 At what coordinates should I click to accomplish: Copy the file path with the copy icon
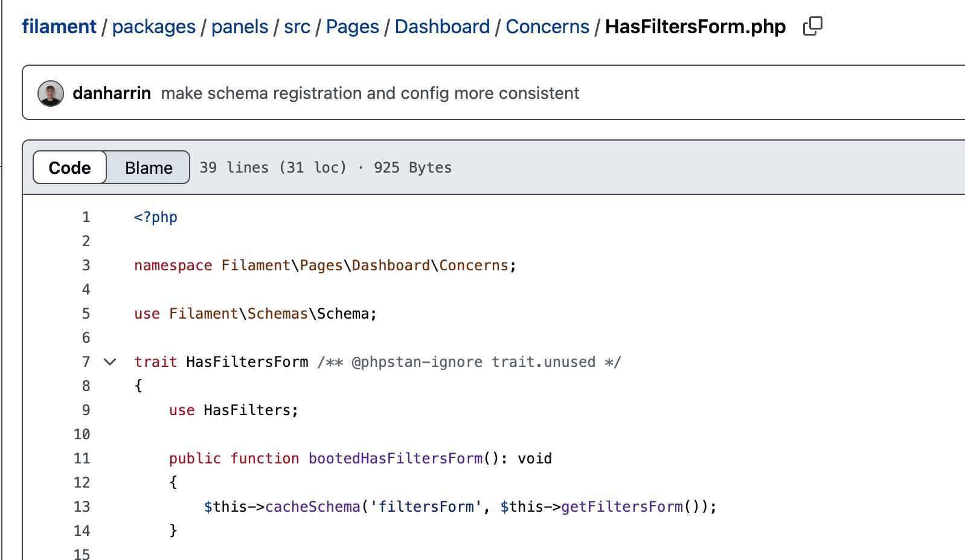(x=813, y=27)
